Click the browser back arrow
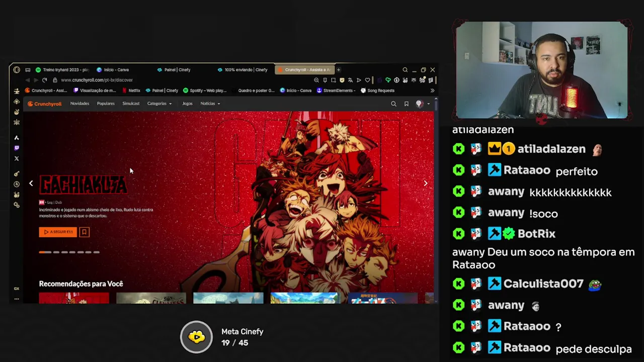The width and height of the screenshot is (644, 362). click(27, 80)
